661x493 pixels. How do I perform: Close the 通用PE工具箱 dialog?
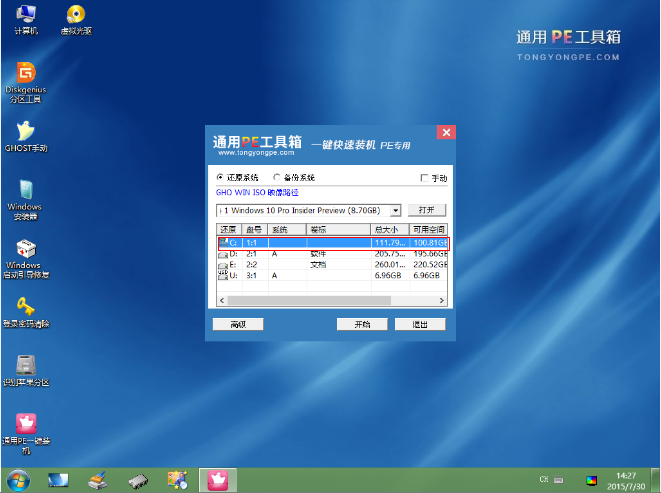(x=446, y=132)
